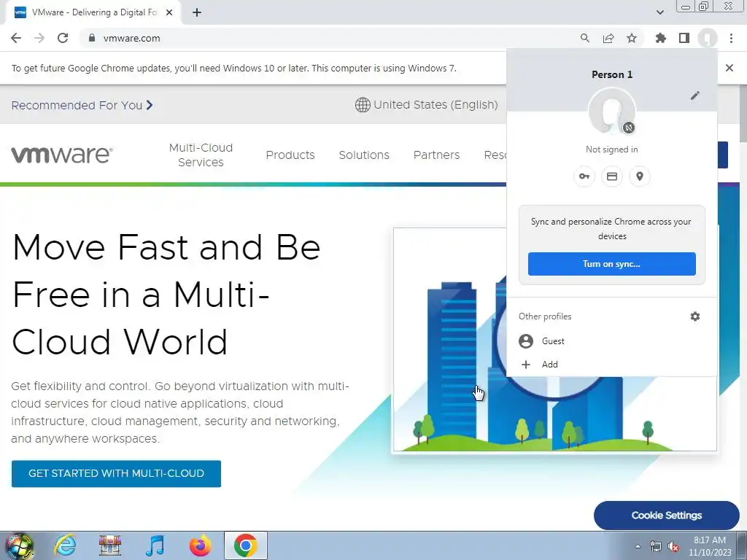
Task: Add a new Chrome profile
Action: [612, 365]
